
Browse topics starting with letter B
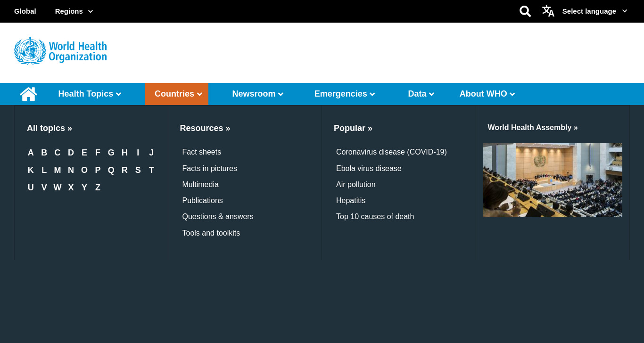pyautogui.click(x=44, y=153)
